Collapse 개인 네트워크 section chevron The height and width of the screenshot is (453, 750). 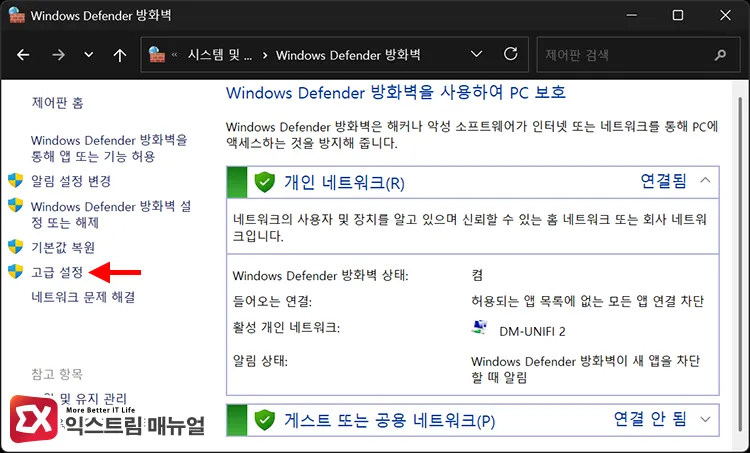click(x=705, y=180)
